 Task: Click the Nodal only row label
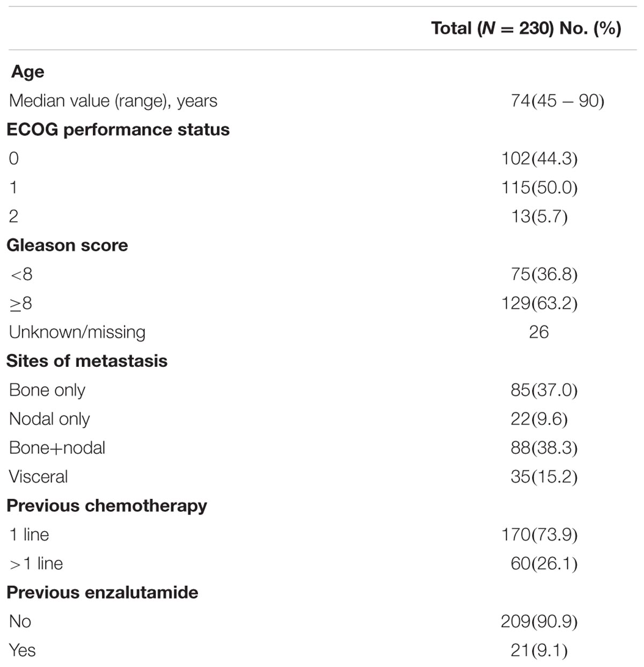click(x=49, y=419)
